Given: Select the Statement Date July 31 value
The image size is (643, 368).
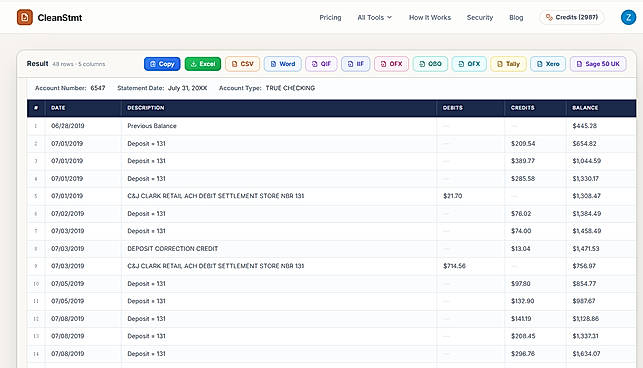Looking at the screenshot, I should (x=187, y=88).
